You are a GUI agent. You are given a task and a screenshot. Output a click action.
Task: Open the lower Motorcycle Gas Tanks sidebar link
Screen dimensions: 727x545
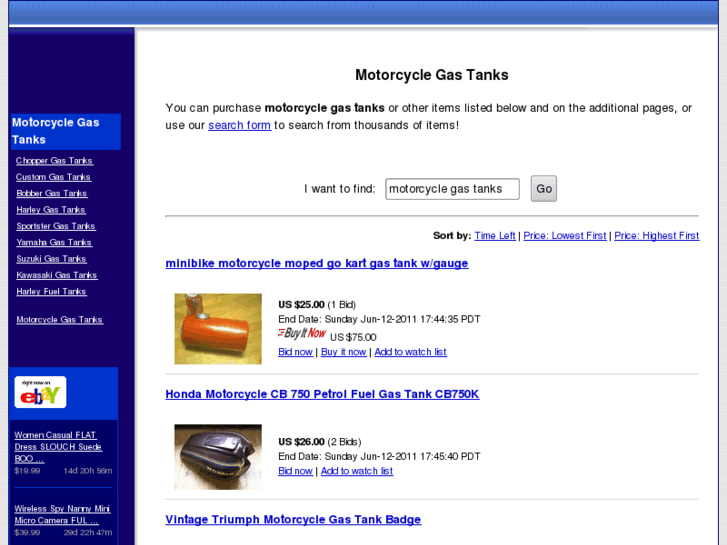point(59,320)
